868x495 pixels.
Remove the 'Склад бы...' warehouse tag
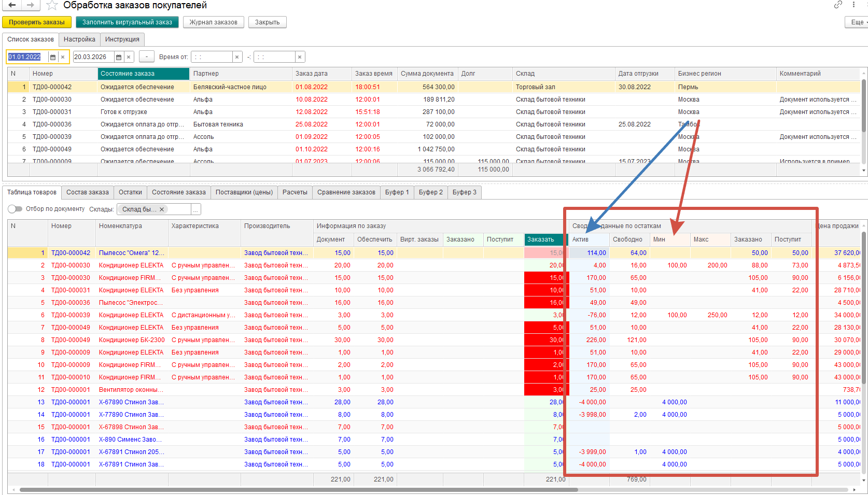tap(162, 209)
